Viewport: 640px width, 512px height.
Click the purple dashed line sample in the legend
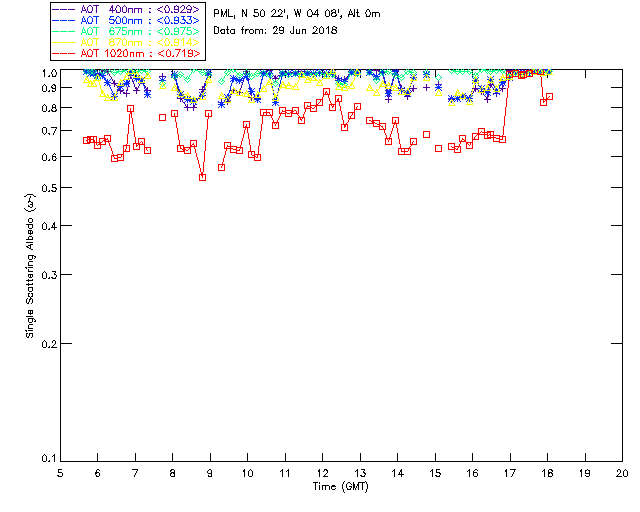[x=64, y=9]
